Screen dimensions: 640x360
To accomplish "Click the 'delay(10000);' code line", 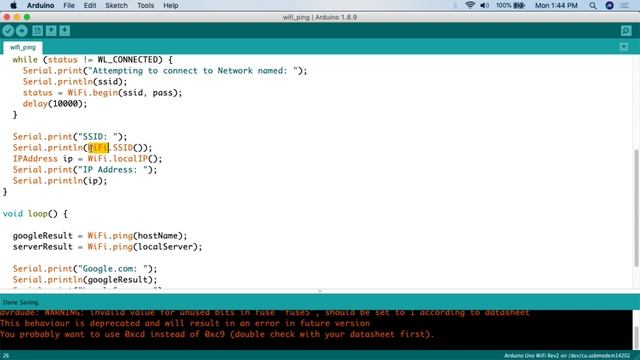I will pyautogui.click(x=55, y=104).
